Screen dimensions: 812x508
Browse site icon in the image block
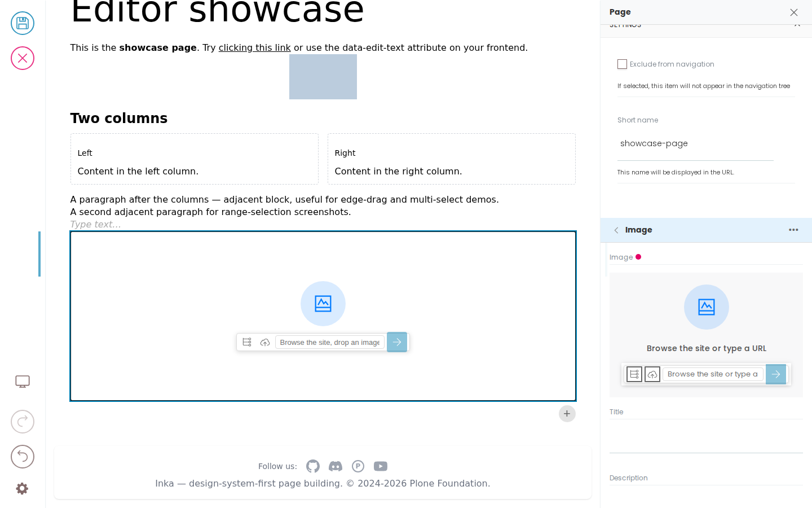click(247, 342)
